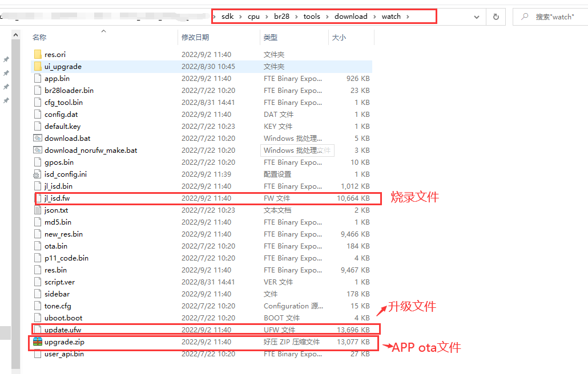Navigate to the sdk breadcrumb folder
The image size is (588, 374).
(x=228, y=17)
